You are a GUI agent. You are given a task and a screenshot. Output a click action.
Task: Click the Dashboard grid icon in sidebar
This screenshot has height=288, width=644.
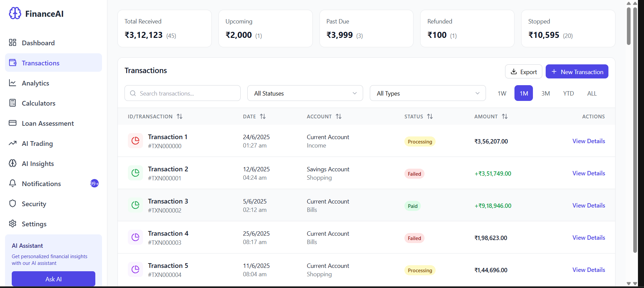13,43
